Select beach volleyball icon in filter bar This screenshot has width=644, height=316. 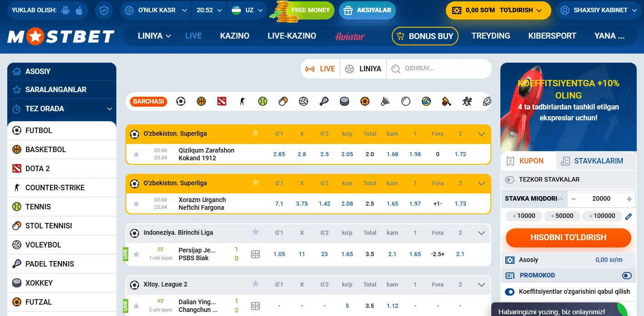[x=426, y=101]
